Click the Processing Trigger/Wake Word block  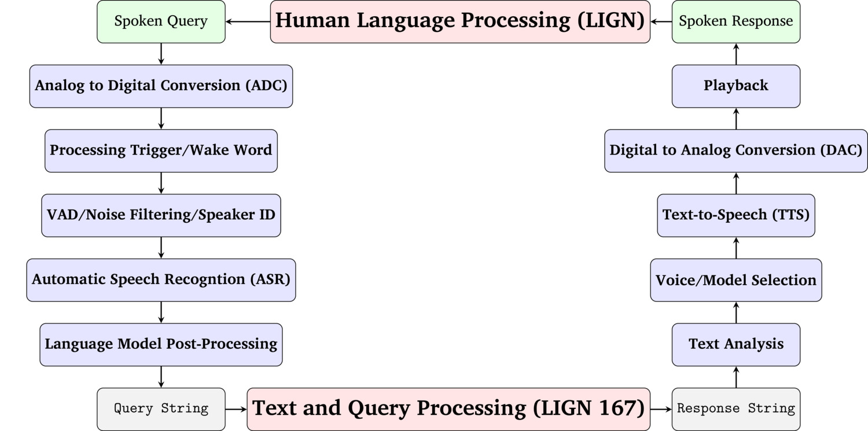click(161, 150)
